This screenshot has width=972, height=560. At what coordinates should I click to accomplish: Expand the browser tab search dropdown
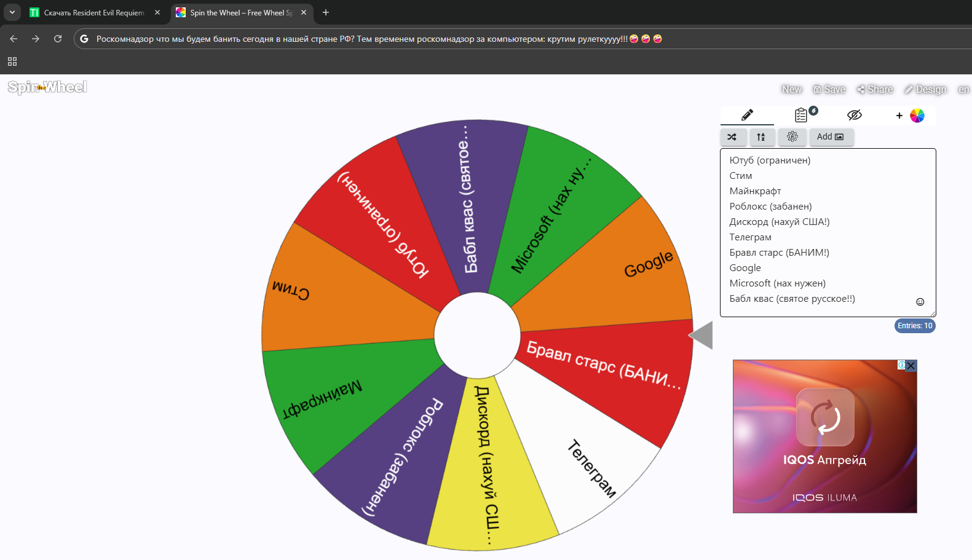click(x=12, y=12)
